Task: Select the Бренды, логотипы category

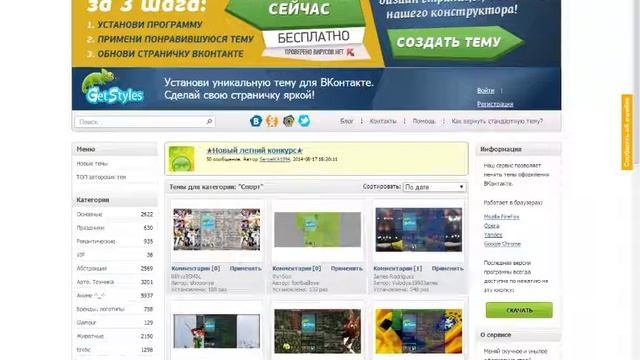Action: click(100, 309)
